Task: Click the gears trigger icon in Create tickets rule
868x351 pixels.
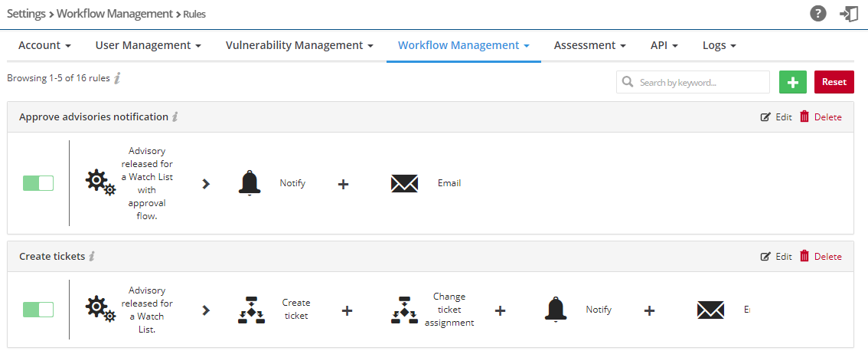Action: click(100, 308)
